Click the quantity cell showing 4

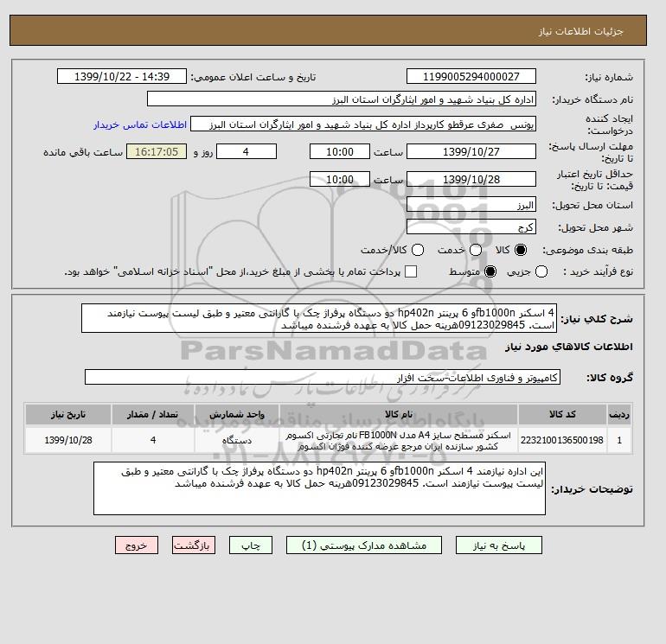tap(153, 440)
